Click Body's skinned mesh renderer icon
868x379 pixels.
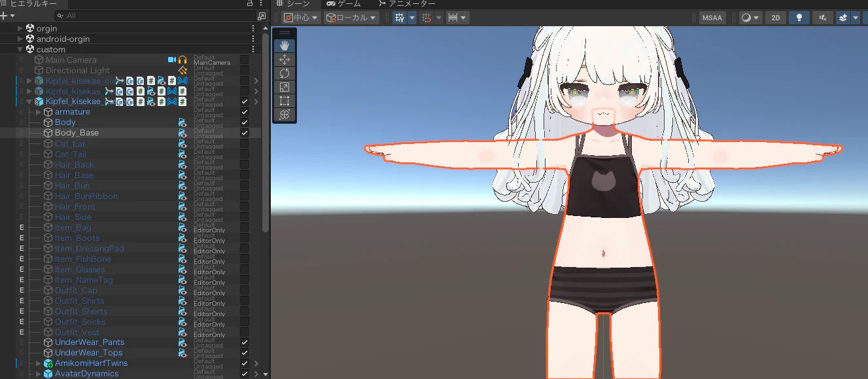point(182,122)
